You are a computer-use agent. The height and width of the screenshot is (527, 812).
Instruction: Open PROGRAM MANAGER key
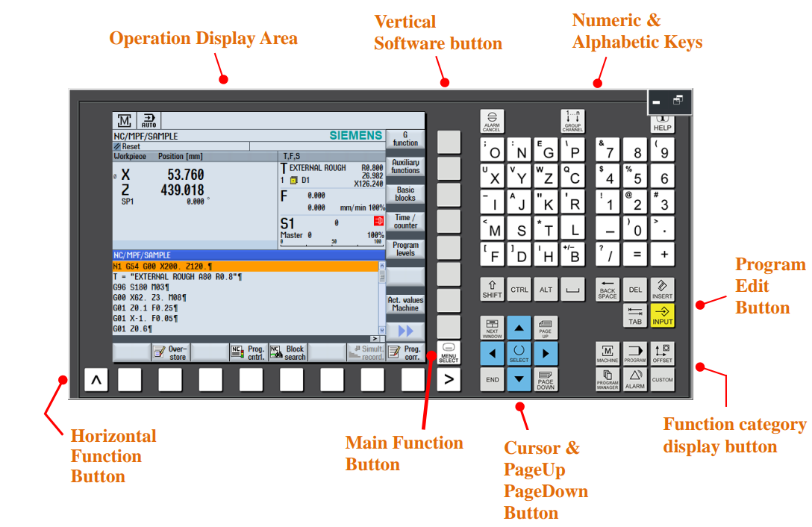[x=608, y=380]
